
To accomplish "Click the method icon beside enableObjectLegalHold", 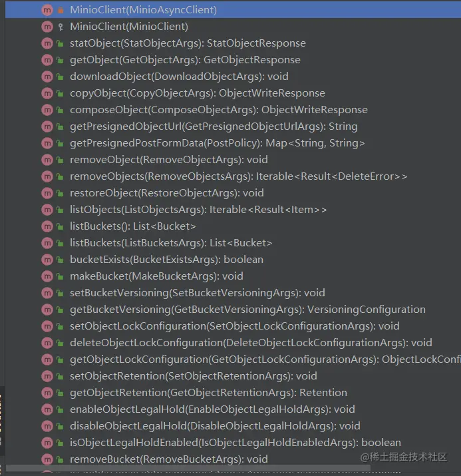I will point(47,409).
